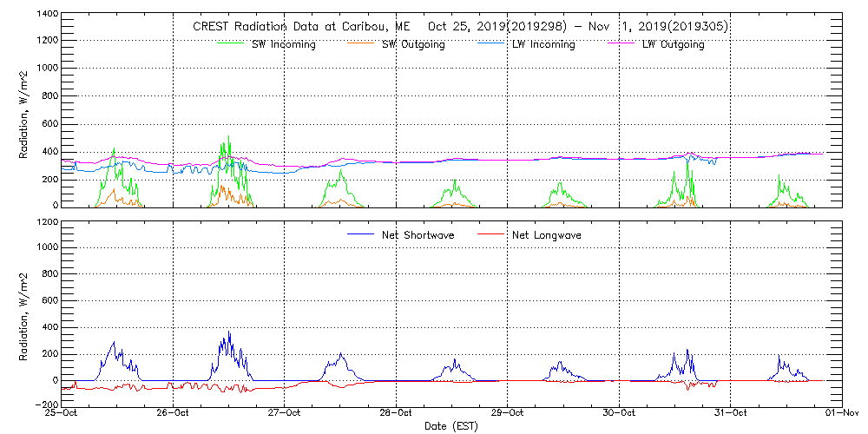
Task: Click the lower chart's 'Radiation, W/m^2' axis title
Action: click(x=25, y=312)
